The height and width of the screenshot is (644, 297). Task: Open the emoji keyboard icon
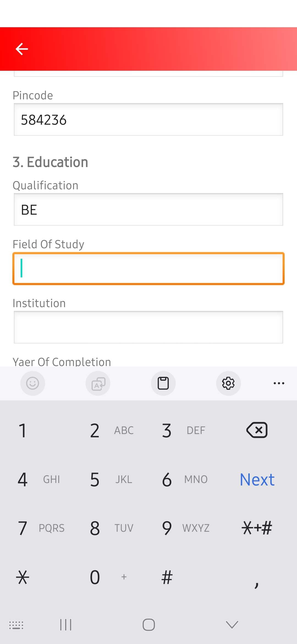(33, 383)
